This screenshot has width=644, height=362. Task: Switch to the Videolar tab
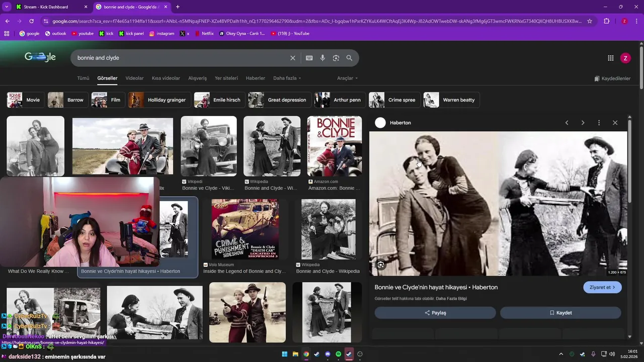click(x=134, y=78)
